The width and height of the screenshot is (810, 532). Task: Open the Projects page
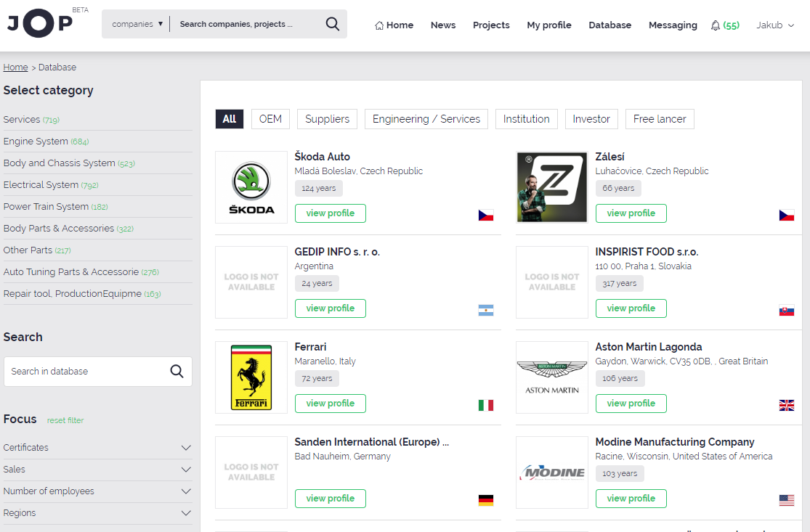click(491, 25)
